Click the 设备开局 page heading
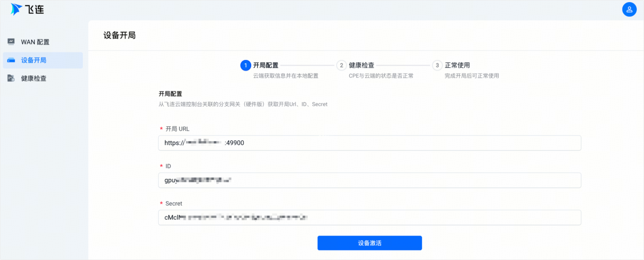 pos(119,35)
